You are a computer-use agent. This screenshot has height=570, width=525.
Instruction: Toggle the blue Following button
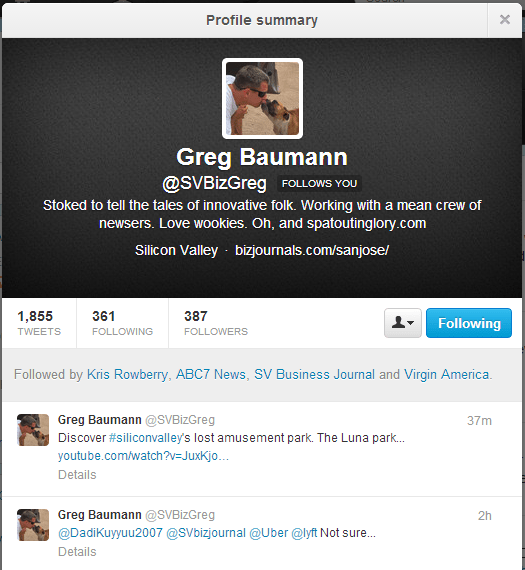[469, 323]
